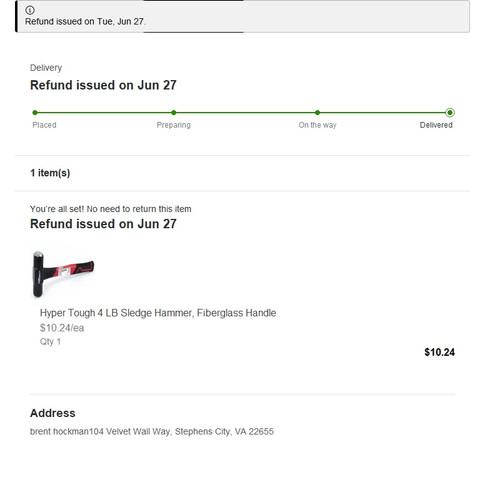Click the Preparing progress dot
500x479 pixels.
[x=174, y=113]
